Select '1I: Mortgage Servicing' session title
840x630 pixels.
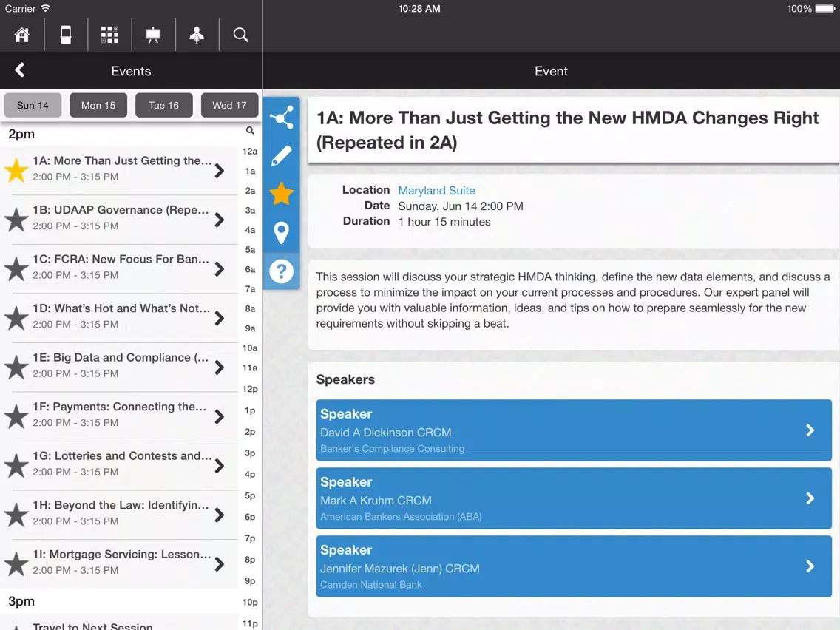pyautogui.click(x=121, y=555)
